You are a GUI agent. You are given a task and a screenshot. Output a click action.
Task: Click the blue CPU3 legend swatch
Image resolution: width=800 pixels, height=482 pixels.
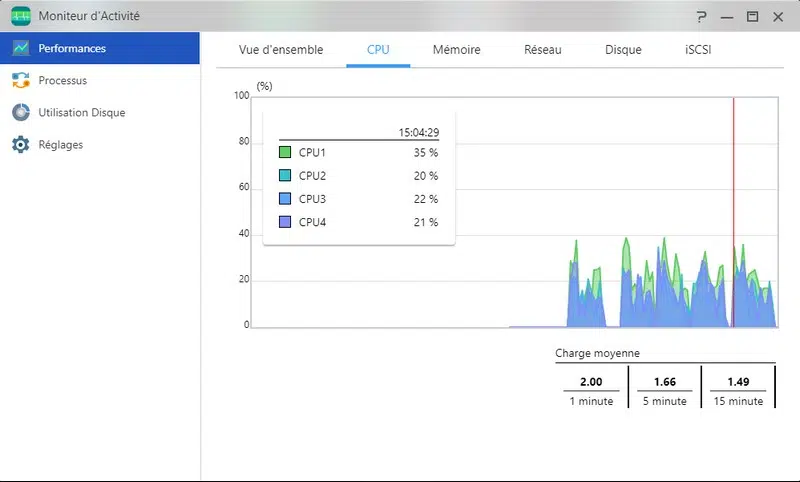point(285,198)
